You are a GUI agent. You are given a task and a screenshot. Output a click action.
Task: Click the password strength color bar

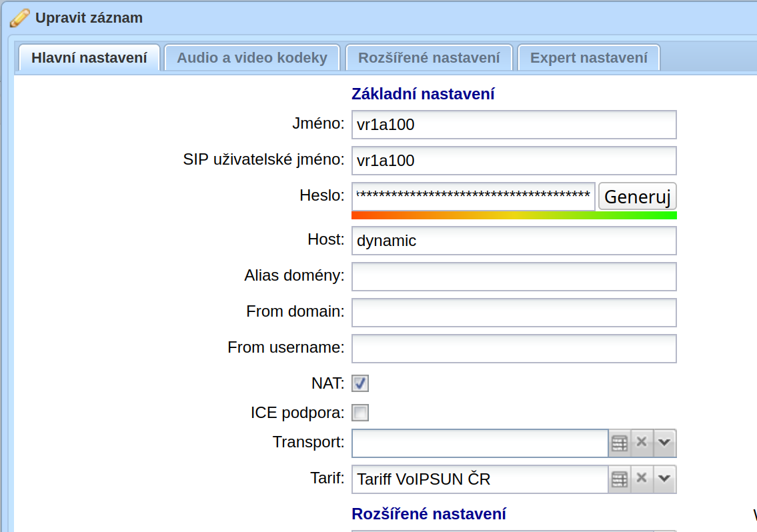pyautogui.click(x=514, y=215)
